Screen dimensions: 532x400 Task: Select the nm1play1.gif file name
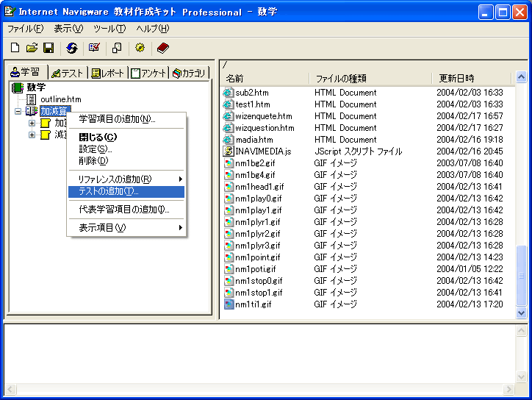click(x=259, y=210)
